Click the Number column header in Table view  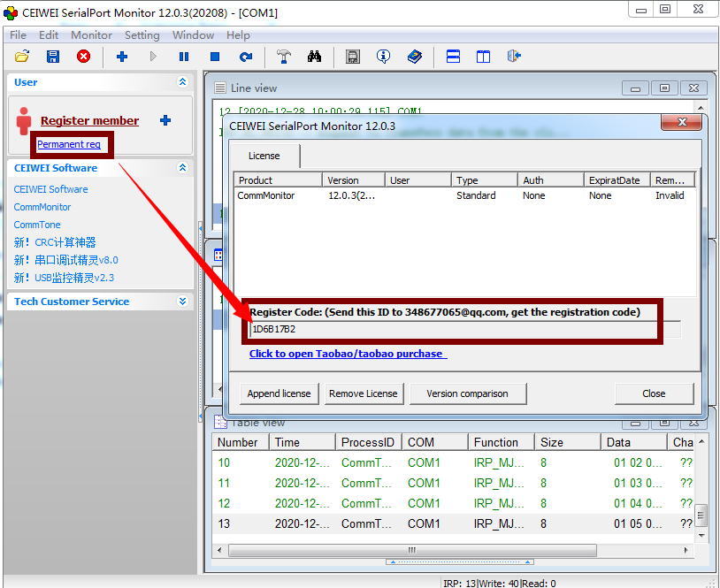[241, 442]
